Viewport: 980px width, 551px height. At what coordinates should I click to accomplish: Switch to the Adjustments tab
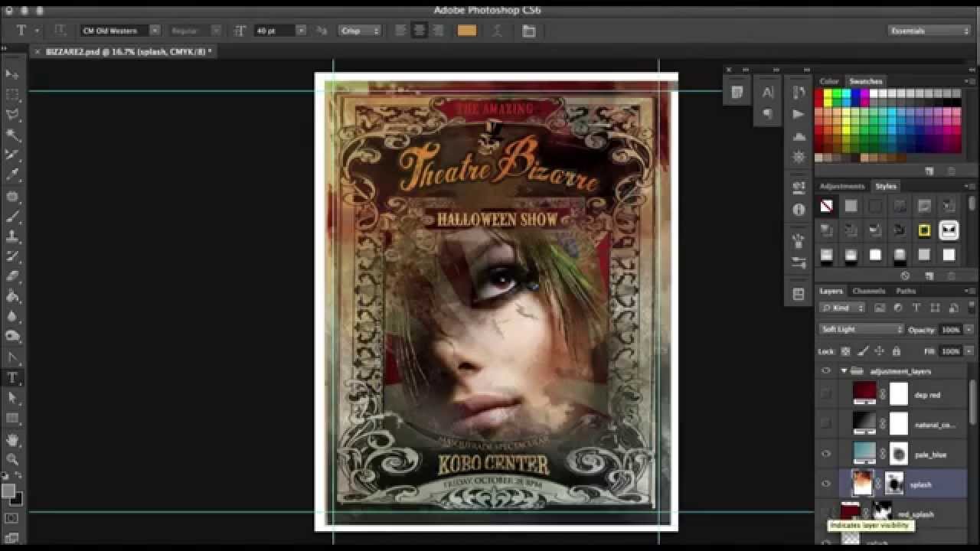click(x=841, y=186)
